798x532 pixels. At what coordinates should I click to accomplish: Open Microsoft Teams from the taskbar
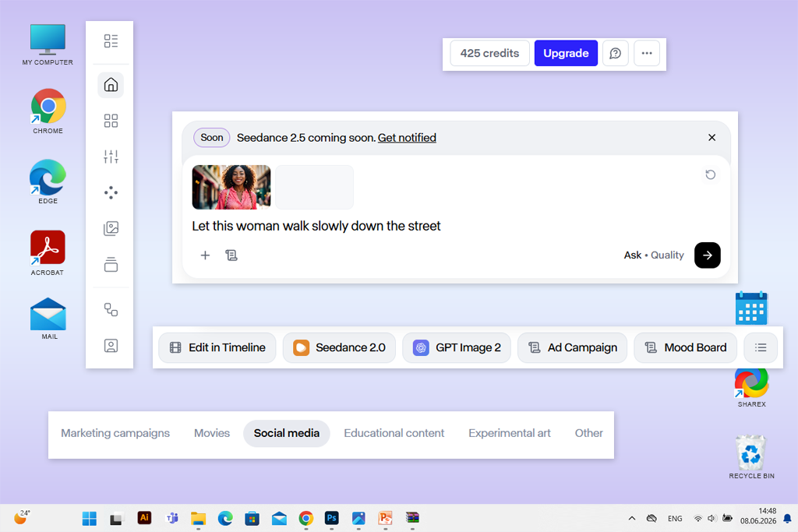(172, 518)
